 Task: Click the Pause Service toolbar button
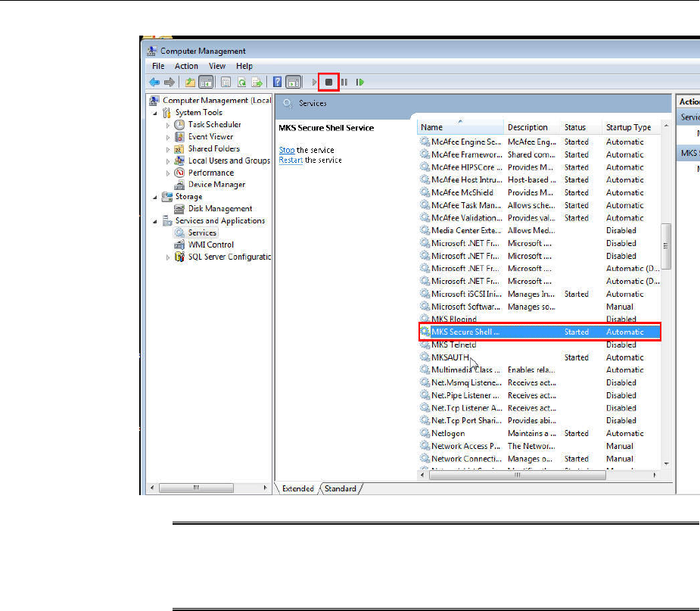pyautogui.click(x=344, y=83)
